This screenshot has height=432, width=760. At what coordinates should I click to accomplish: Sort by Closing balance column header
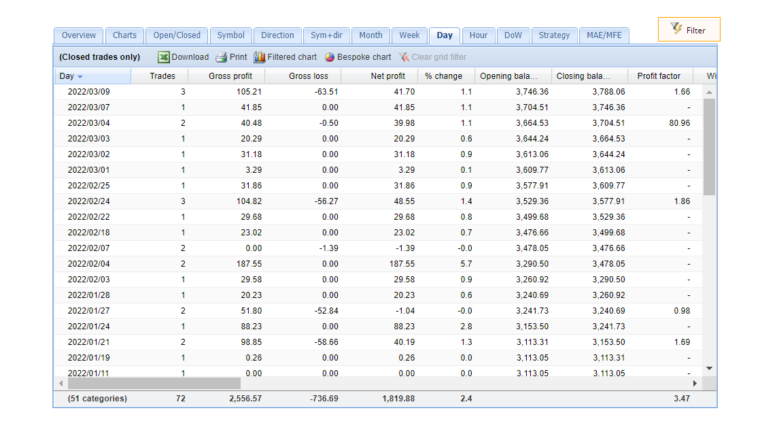(x=590, y=76)
